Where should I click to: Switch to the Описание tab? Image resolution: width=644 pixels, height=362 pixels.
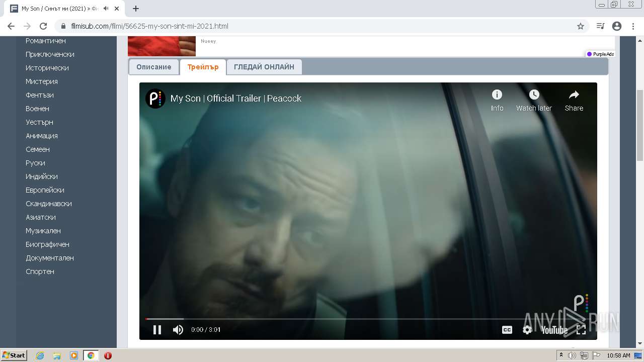click(x=153, y=67)
